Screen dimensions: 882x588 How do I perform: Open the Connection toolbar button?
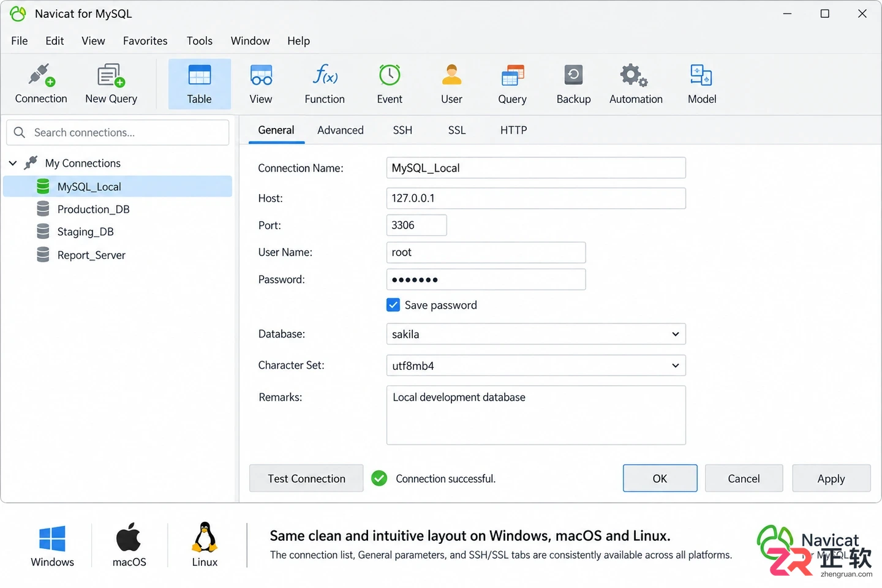click(x=41, y=84)
